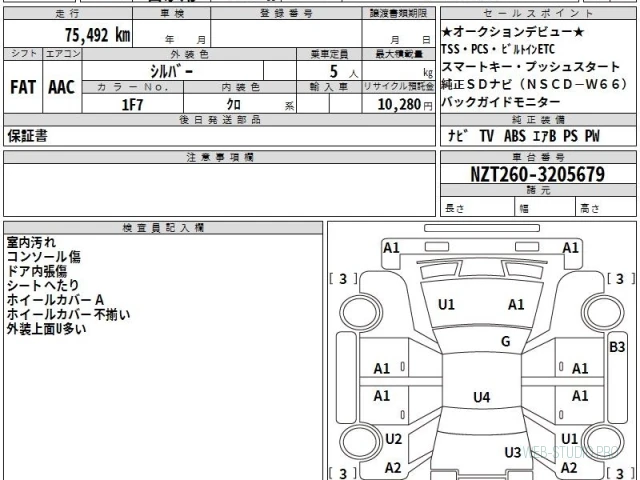Click the 幅 dimension field

point(545,207)
